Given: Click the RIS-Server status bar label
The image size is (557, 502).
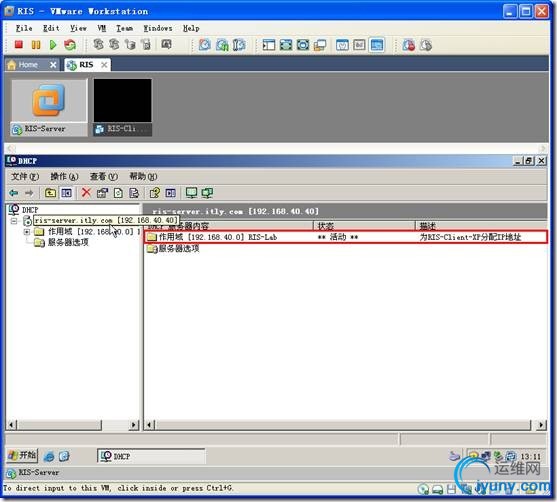Looking at the screenshot, I should click(x=38, y=473).
